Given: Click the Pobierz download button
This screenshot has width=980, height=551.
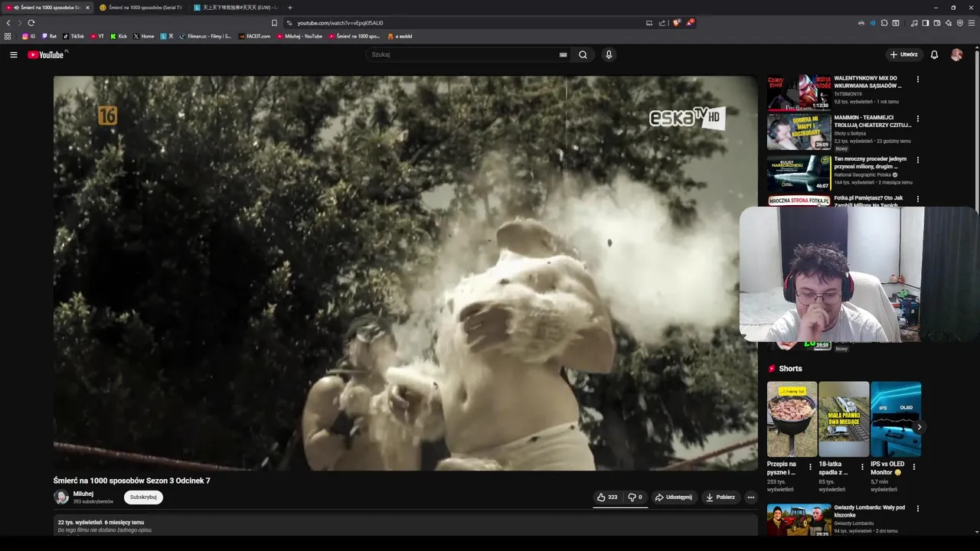Looking at the screenshot, I should 720,497.
